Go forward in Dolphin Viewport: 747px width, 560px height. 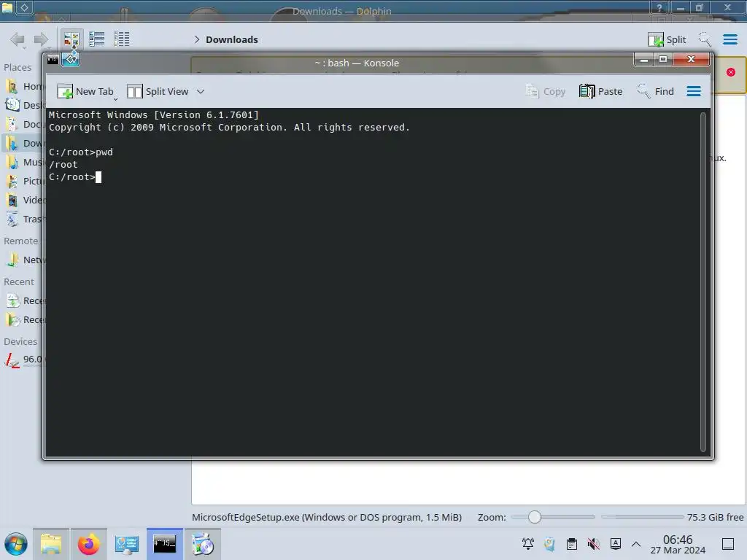[42, 39]
